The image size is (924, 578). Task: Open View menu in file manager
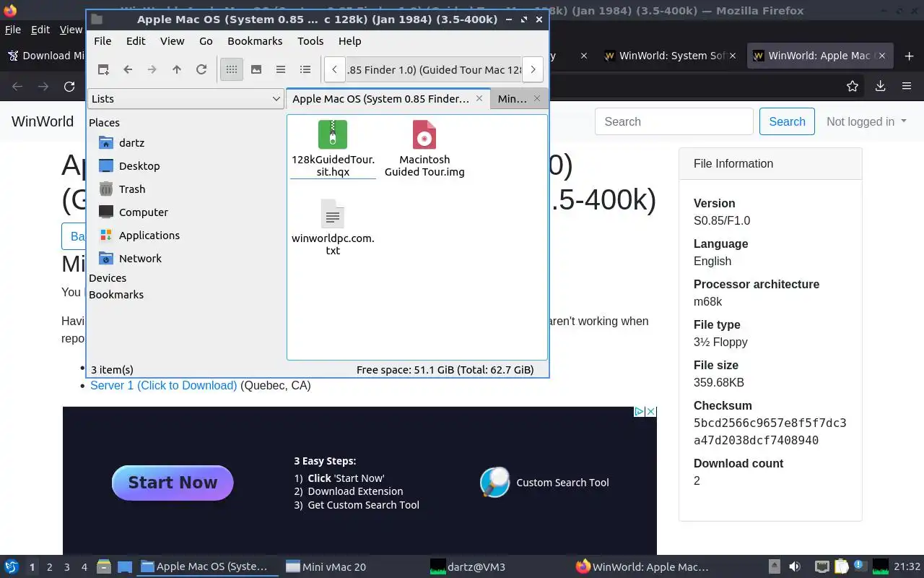point(173,41)
